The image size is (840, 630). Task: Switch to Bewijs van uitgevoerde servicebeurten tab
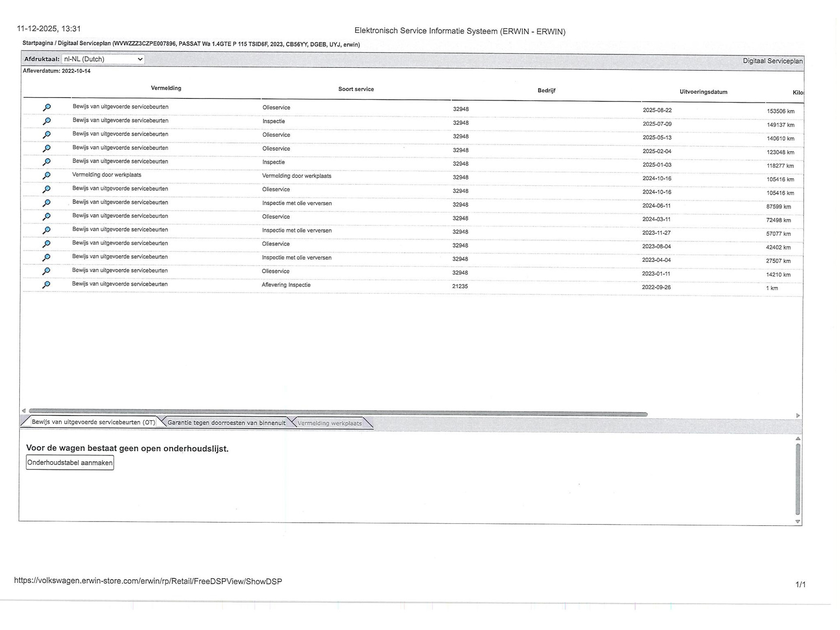pos(93,422)
